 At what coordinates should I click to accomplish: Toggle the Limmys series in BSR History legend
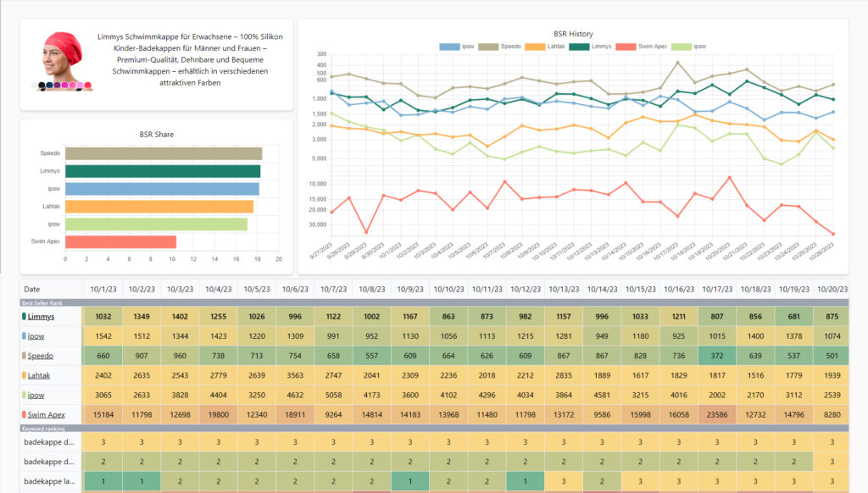590,47
